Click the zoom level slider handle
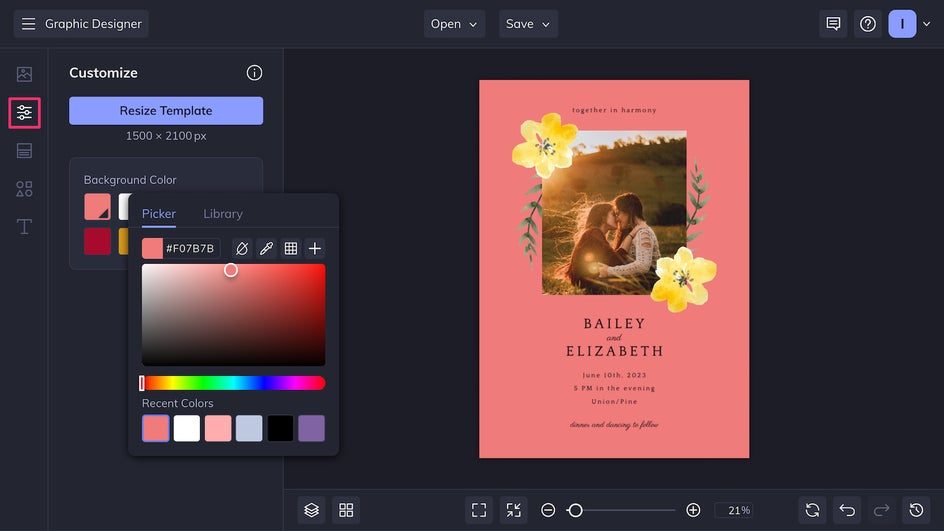This screenshot has width=944, height=531. coord(575,511)
